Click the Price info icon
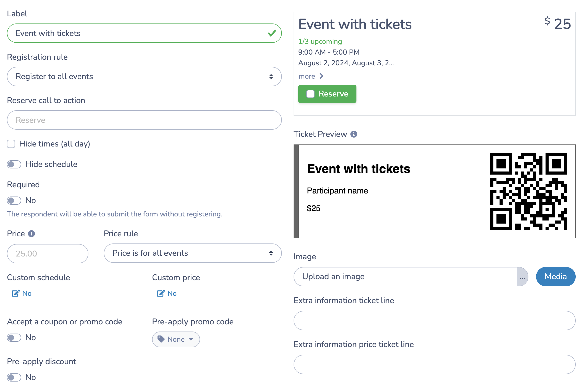The height and width of the screenshot is (392, 579). tap(31, 233)
